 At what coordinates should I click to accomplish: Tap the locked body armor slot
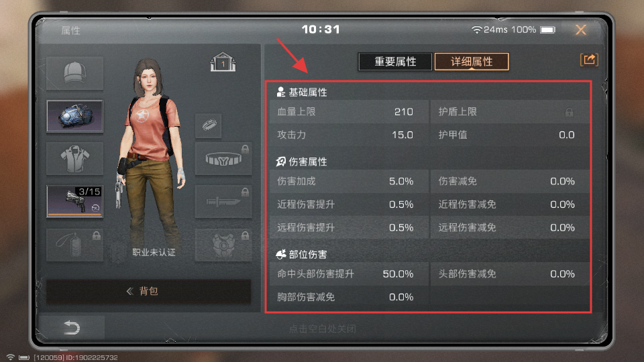(223, 245)
